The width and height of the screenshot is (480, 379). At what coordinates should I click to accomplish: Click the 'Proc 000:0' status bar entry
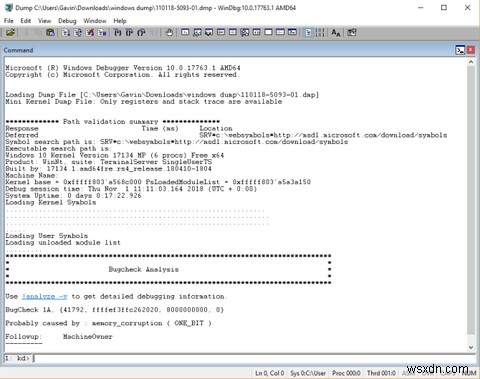click(x=346, y=373)
